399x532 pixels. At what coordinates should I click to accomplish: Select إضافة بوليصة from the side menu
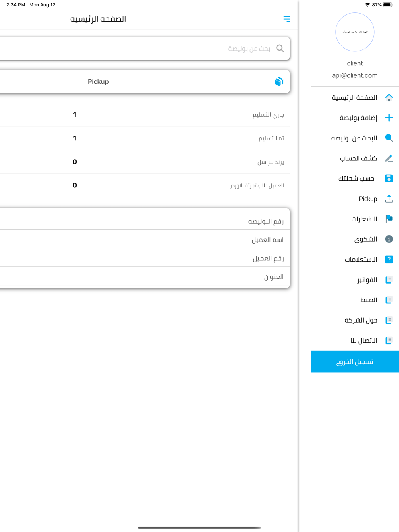pos(355,118)
